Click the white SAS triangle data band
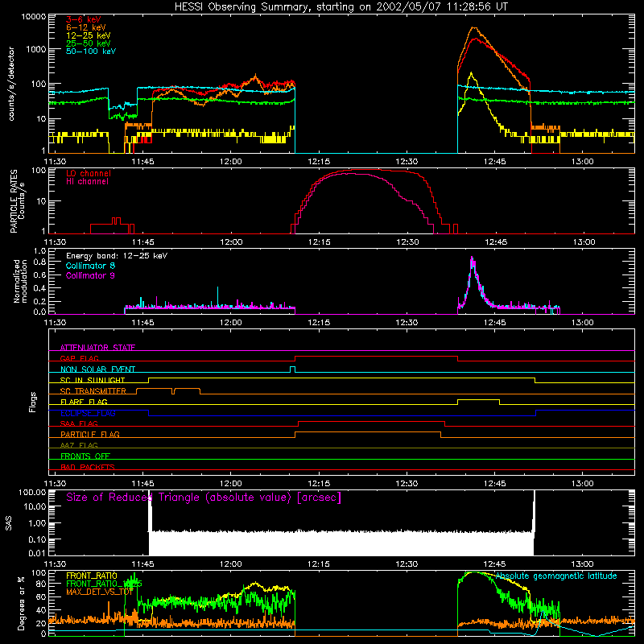Screen dimensions: 644x644 click(x=341, y=543)
